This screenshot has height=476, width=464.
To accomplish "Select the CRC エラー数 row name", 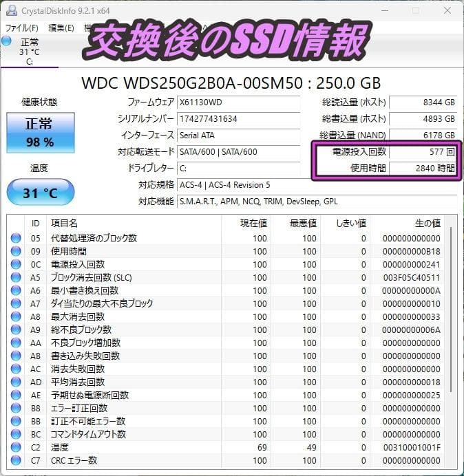I will pyautogui.click(x=74, y=460).
